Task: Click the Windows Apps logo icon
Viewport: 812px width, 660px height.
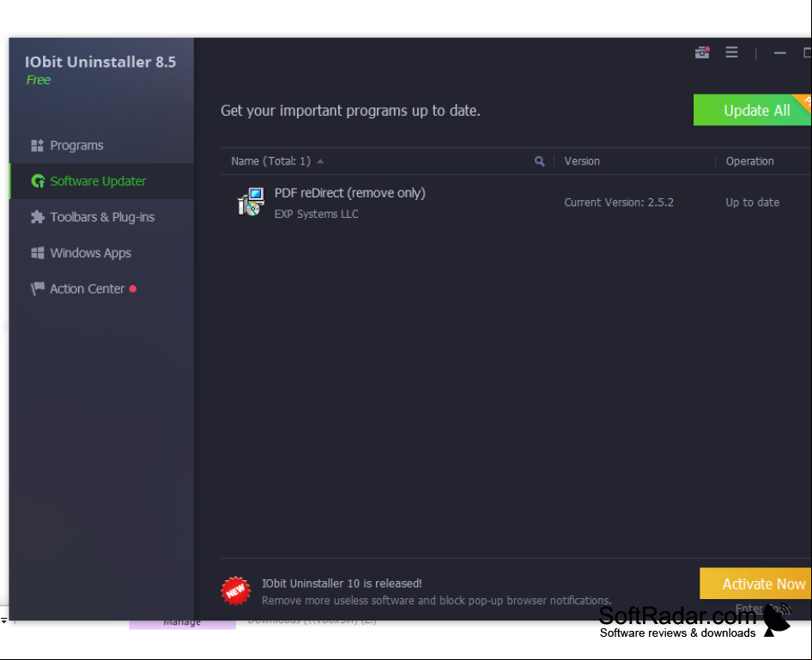Action: [37, 253]
